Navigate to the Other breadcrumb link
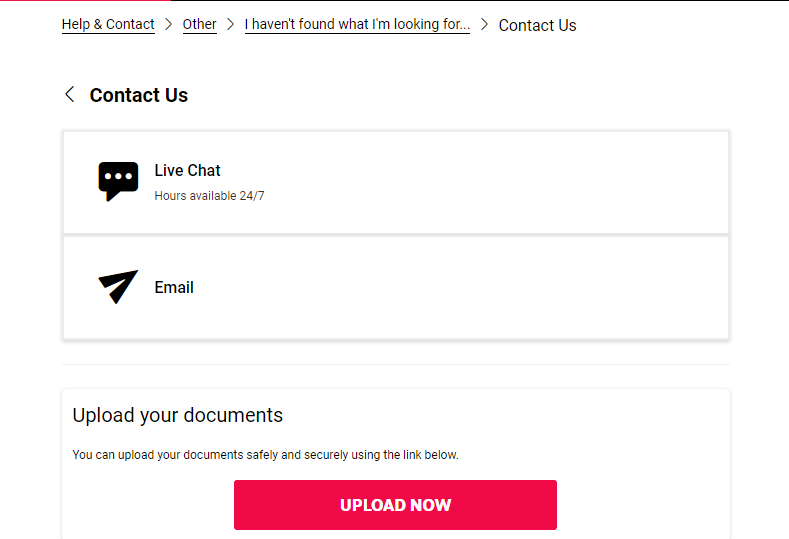789x539 pixels. click(x=199, y=24)
